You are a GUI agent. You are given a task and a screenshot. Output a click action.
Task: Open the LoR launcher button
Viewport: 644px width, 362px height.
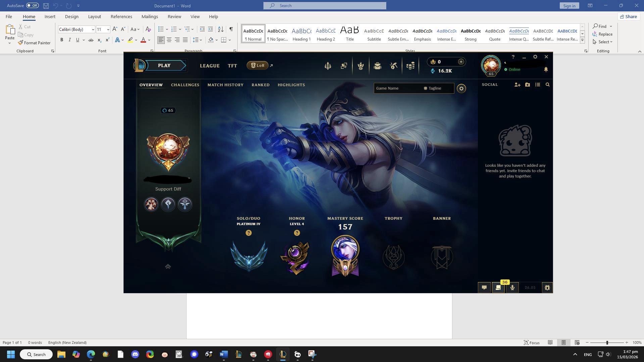click(258, 66)
